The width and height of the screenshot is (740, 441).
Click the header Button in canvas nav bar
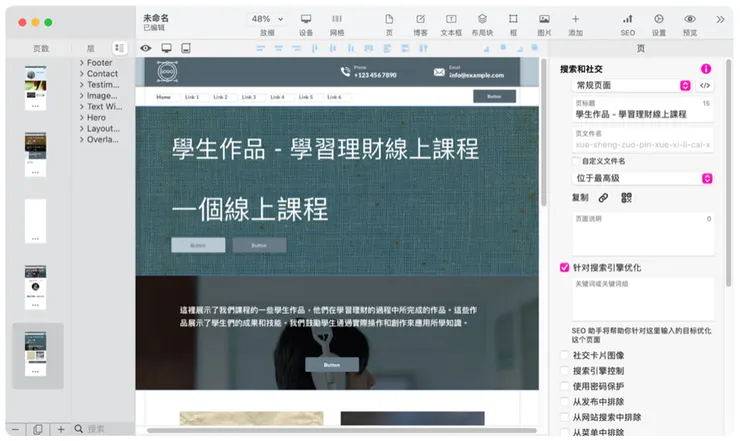coord(494,96)
